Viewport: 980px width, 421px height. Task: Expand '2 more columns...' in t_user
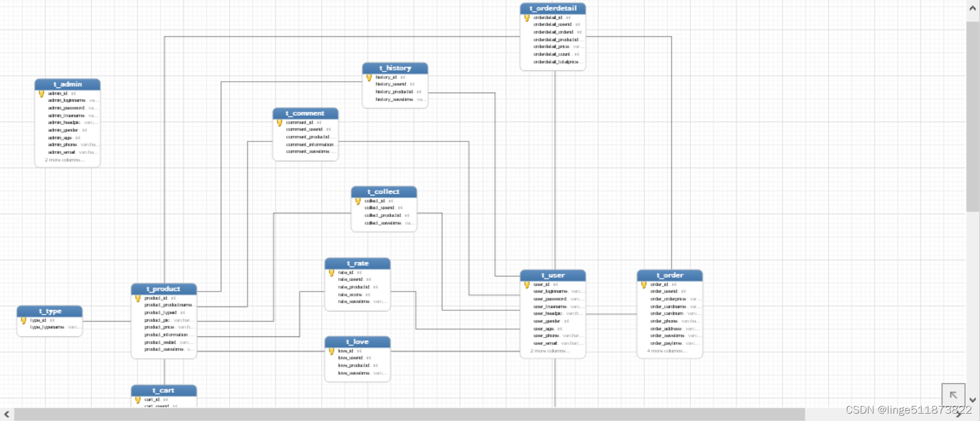click(x=550, y=351)
